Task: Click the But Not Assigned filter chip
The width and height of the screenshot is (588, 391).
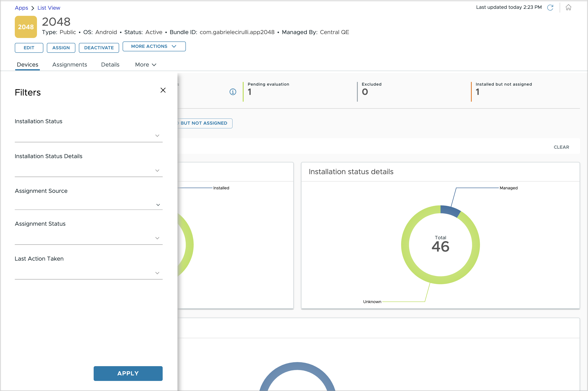Action: click(x=205, y=123)
